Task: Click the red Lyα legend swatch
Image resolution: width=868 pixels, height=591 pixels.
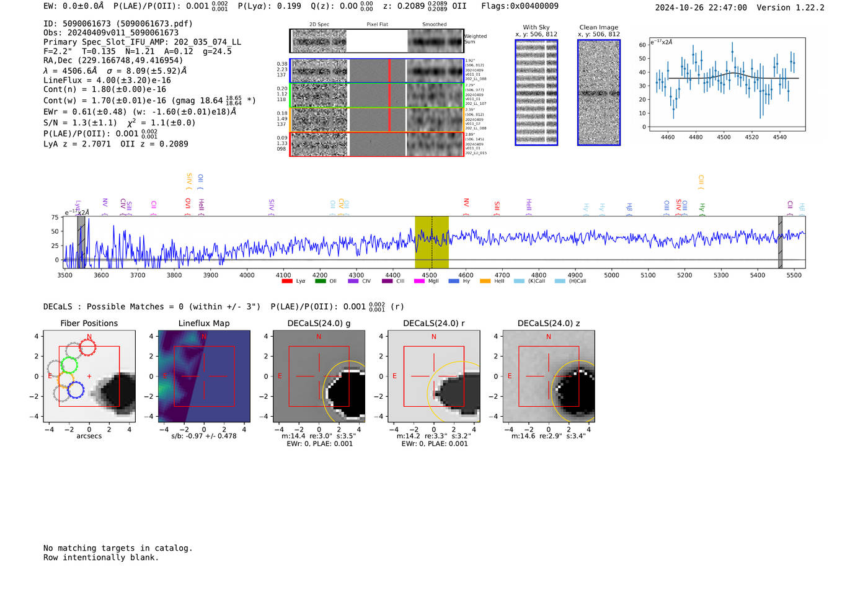Action: (286, 281)
